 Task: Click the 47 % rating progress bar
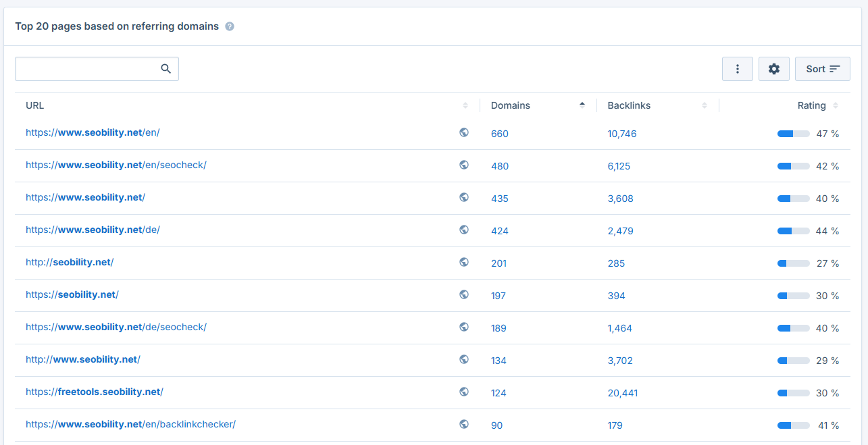click(x=792, y=133)
